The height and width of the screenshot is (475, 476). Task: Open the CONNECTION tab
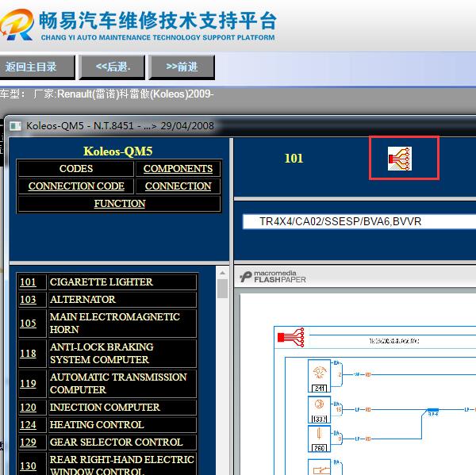pyautogui.click(x=178, y=186)
